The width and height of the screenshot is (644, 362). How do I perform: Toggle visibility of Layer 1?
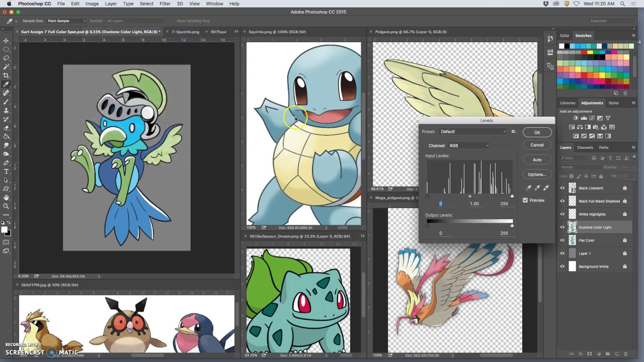(562, 253)
